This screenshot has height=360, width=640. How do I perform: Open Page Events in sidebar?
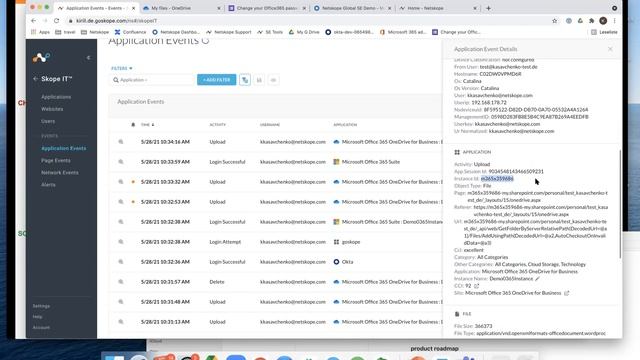(56, 160)
